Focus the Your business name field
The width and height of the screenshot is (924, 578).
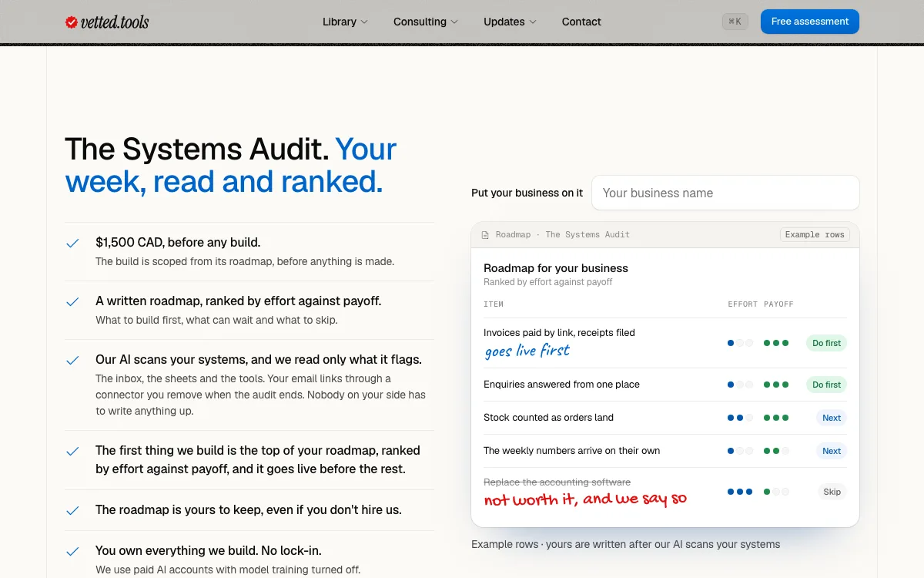[x=725, y=193]
